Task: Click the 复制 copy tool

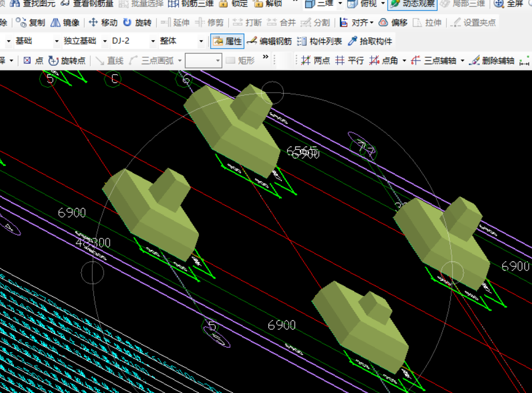Action: pos(30,22)
